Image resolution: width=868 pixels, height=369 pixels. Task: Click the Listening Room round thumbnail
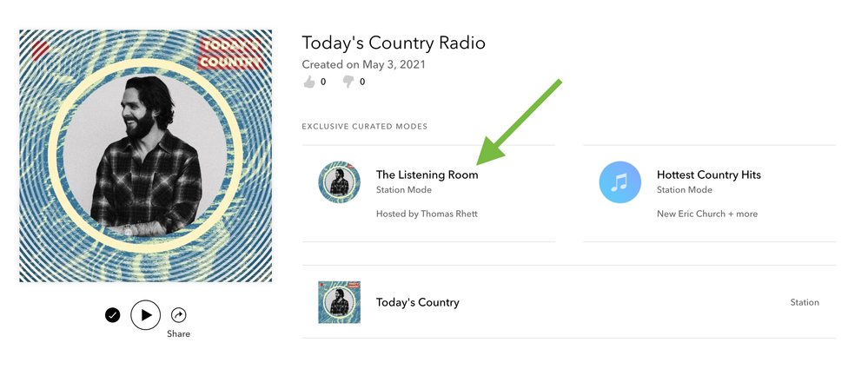pyautogui.click(x=340, y=181)
